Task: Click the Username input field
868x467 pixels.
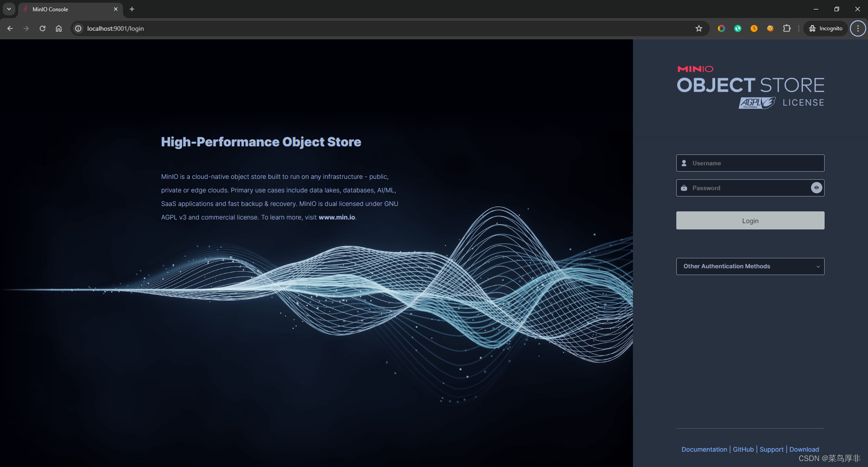Action: [x=750, y=163]
